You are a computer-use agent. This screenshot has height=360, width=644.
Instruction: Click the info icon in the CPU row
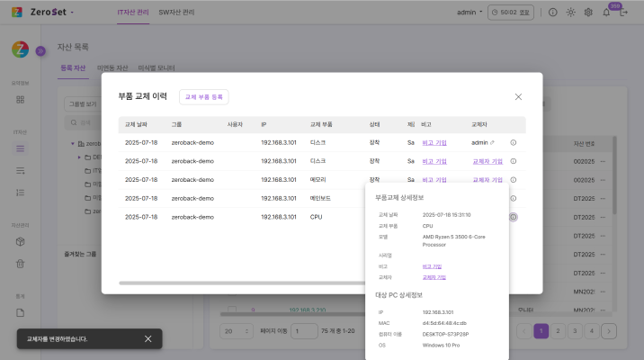tap(513, 217)
